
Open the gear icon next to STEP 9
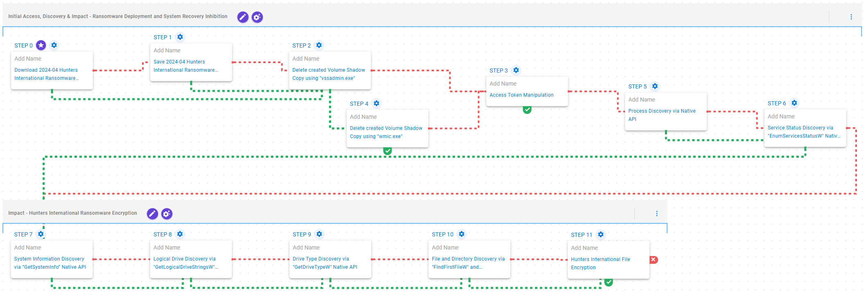(319, 234)
